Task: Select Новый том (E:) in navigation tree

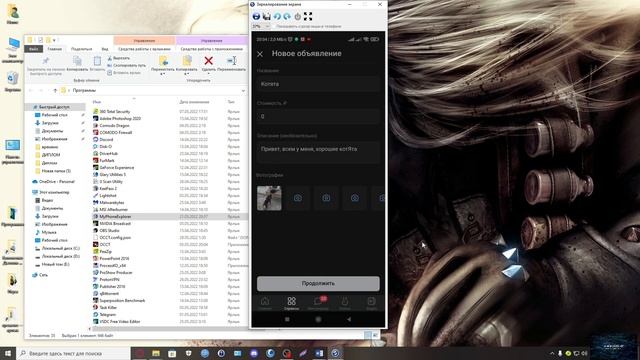Action: click(52, 264)
